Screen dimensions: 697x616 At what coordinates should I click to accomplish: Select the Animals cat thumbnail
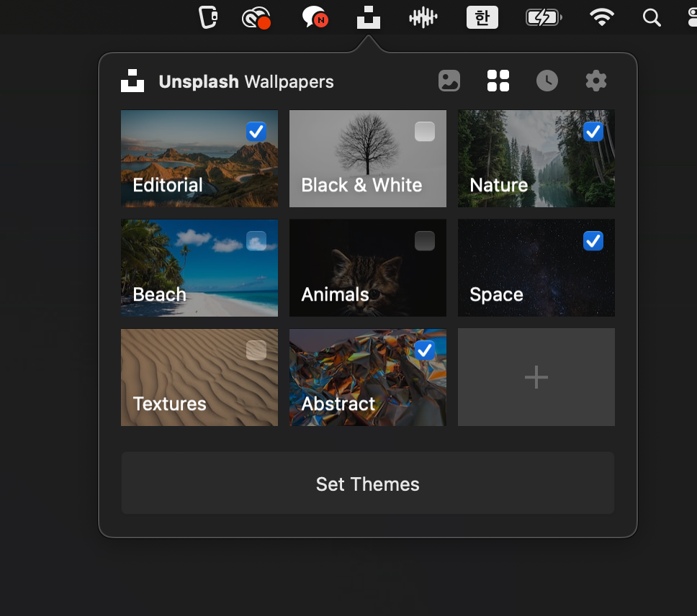tap(368, 268)
